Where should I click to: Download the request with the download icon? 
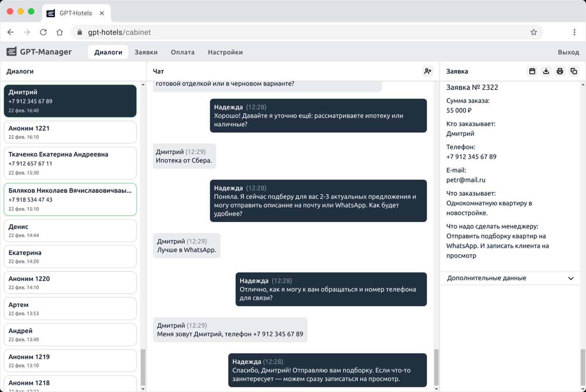click(x=546, y=71)
